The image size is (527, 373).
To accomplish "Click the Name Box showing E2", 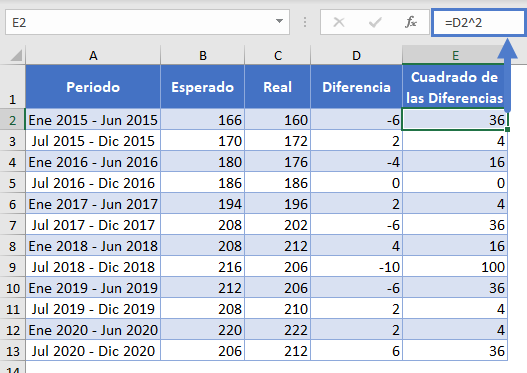I will (147, 22).
